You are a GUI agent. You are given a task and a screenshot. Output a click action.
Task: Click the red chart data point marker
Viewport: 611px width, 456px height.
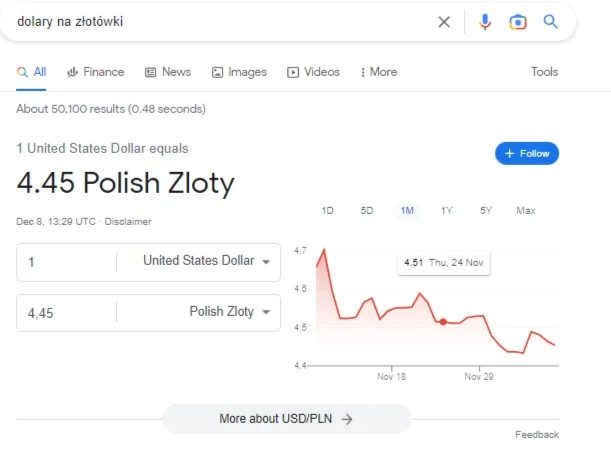click(443, 322)
